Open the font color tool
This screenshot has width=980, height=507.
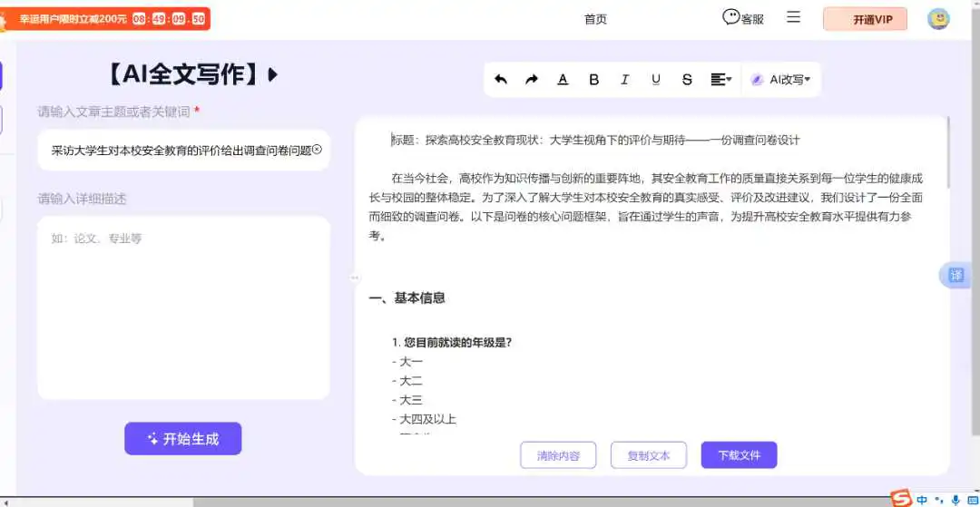[563, 79]
